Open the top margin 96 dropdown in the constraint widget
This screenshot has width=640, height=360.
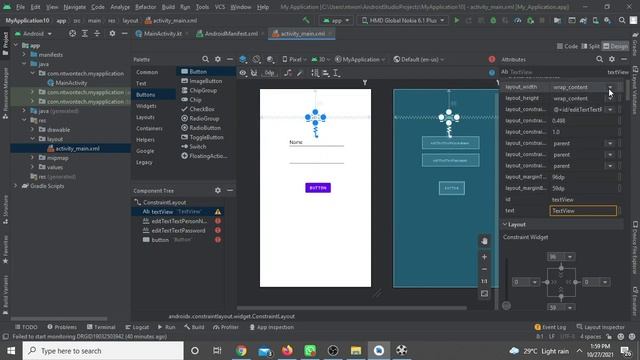coord(569,257)
